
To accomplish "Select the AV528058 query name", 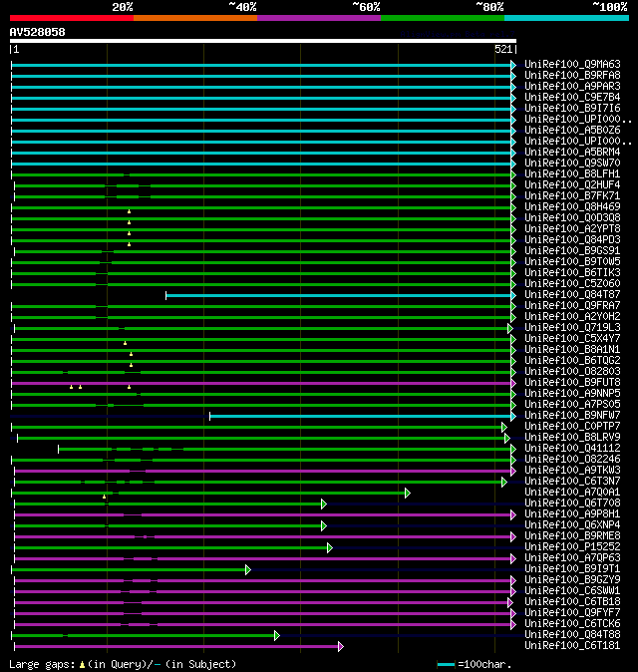I will pos(37,32).
